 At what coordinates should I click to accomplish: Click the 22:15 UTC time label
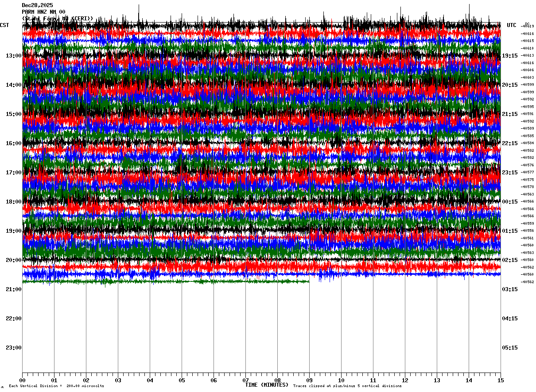pyautogui.click(x=510, y=143)
